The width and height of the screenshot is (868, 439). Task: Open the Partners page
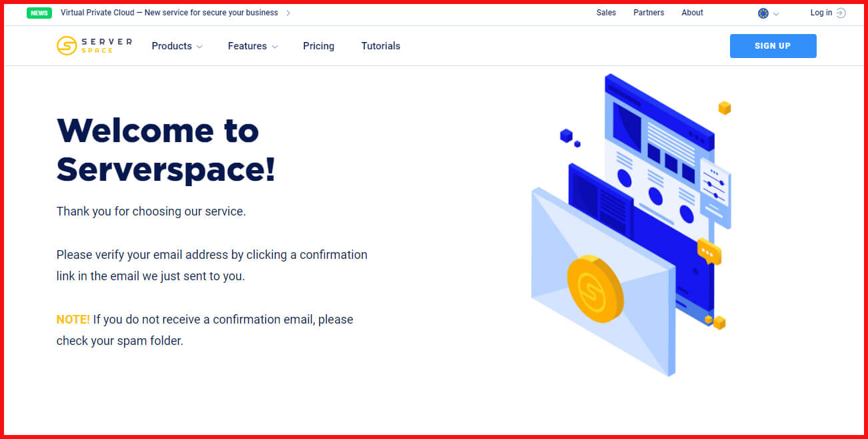649,13
